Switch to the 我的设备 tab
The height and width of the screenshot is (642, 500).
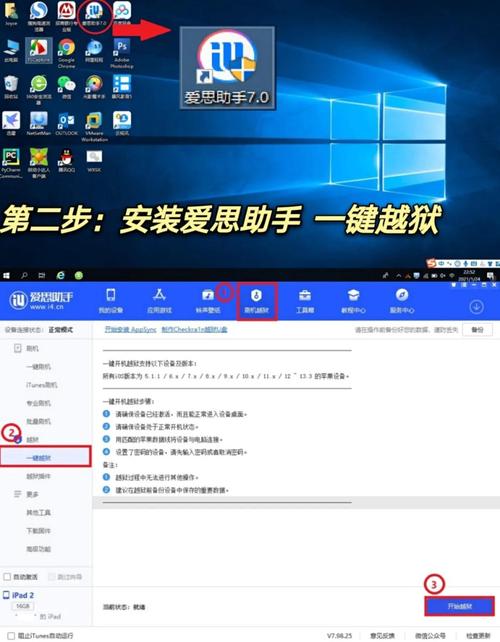(x=111, y=301)
